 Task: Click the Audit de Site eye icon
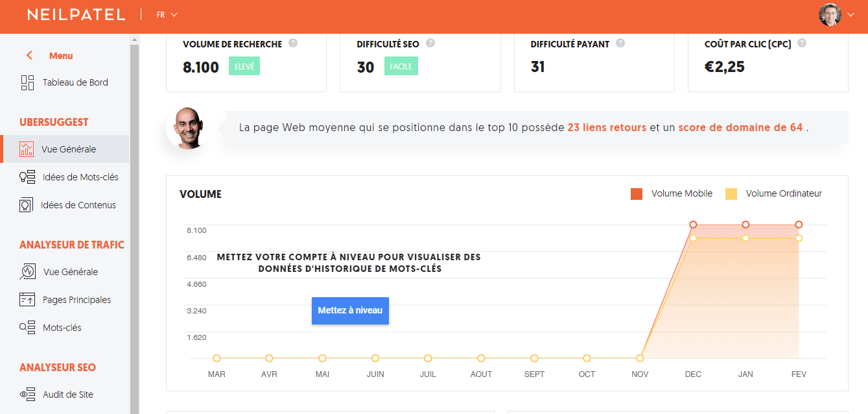[27, 395]
